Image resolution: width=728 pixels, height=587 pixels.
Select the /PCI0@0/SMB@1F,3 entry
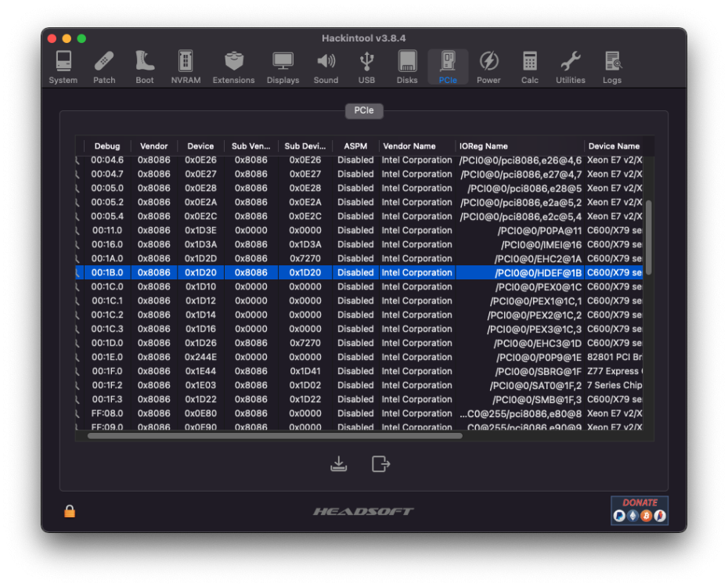coord(537,399)
